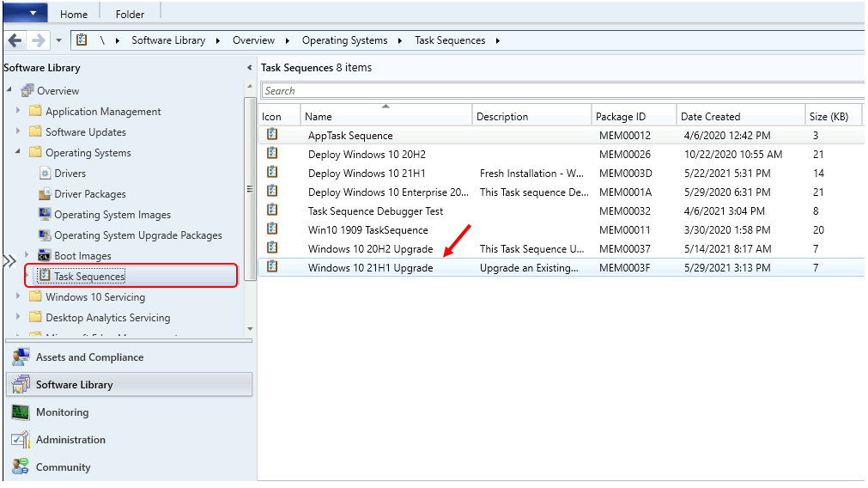Click Operating Systems in the breadcrumb

[345, 40]
